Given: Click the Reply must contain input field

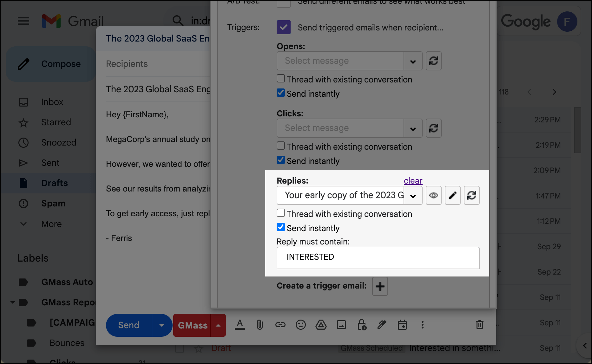Looking at the screenshot, I should 378,258.
